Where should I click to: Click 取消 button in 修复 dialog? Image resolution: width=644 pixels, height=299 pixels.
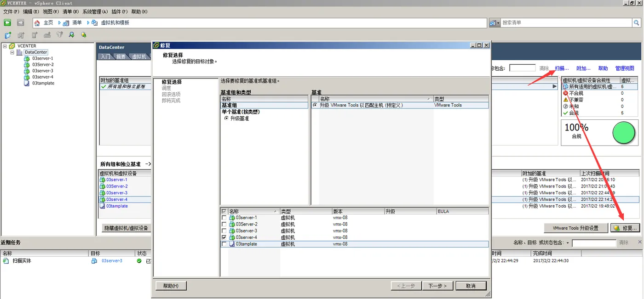click(x=471, y=286)
